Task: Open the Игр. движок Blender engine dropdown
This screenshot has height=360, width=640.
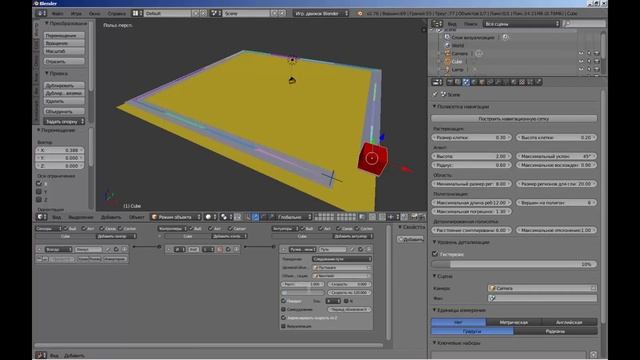Action: point(321,13)
